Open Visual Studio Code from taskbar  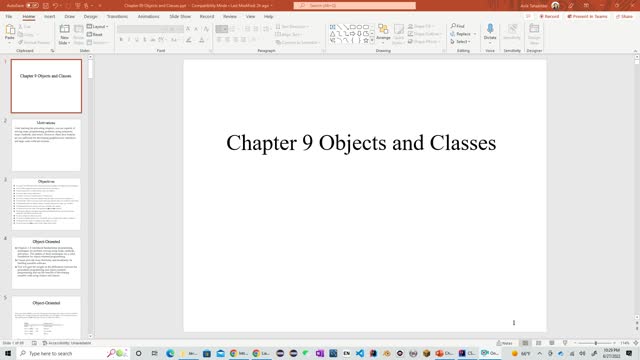[360, 353]
